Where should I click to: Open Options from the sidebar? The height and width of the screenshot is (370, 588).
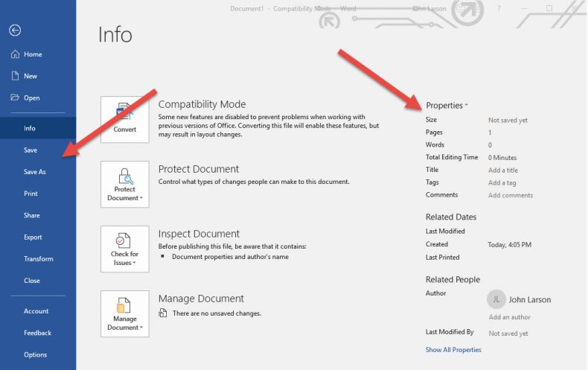click(35, 354)
